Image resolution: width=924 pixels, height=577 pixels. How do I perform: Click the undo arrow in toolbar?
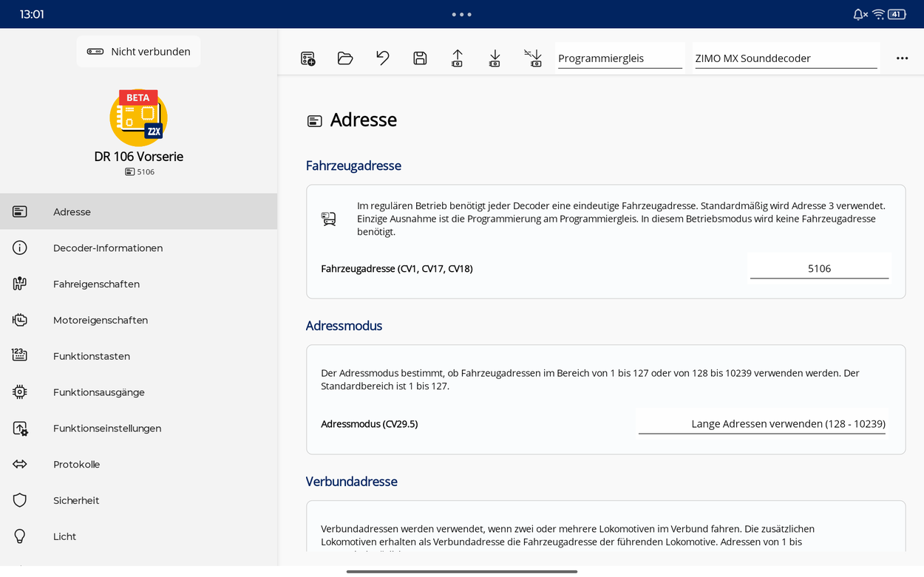382,58
